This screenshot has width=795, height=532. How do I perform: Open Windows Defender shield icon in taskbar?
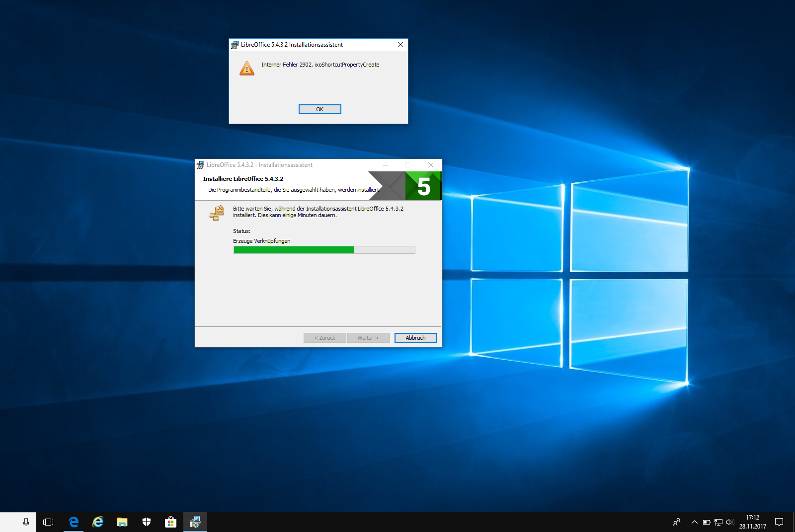pos(147,522)
